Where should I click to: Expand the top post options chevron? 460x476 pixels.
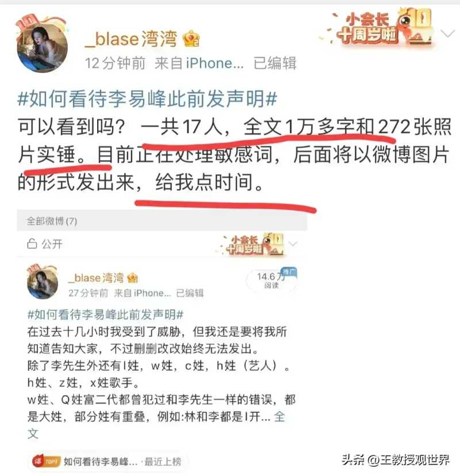point(448,33)
